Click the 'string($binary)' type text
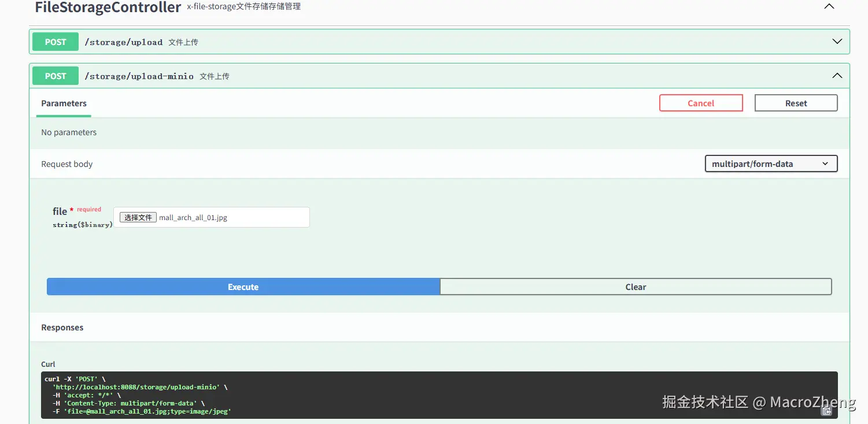The width and height of the screenshot is (868, 424). [83, 225]
